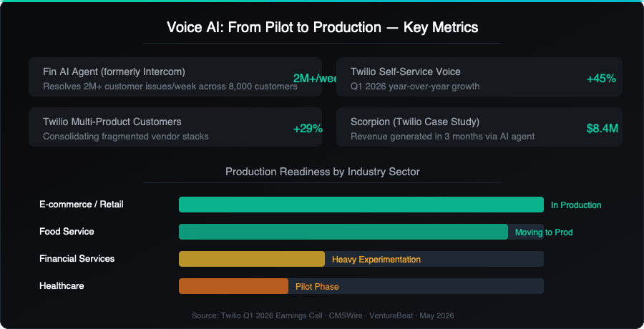Click the source line mentioning Twilio Q1 2026 Earnings Call

click(323, 315)
